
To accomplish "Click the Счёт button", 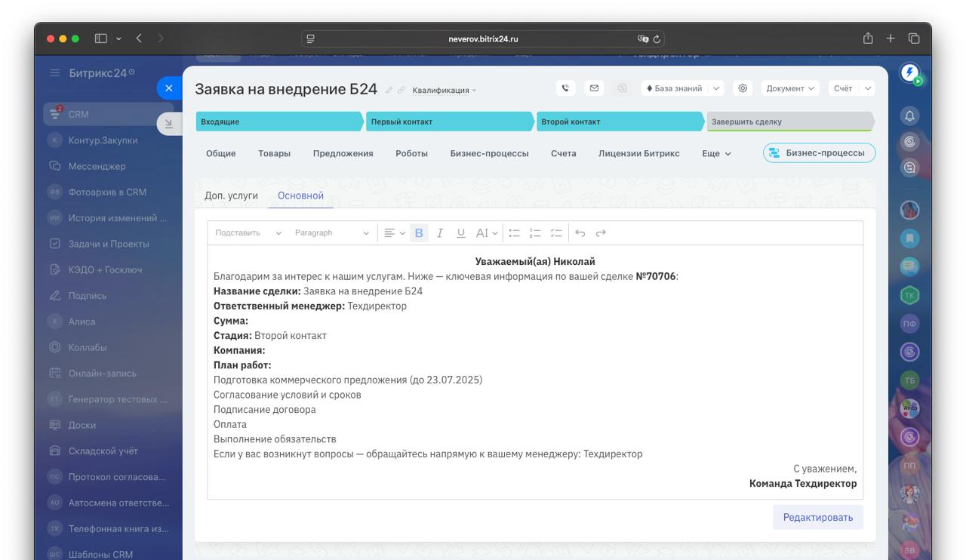I will (x=844, y=88).
